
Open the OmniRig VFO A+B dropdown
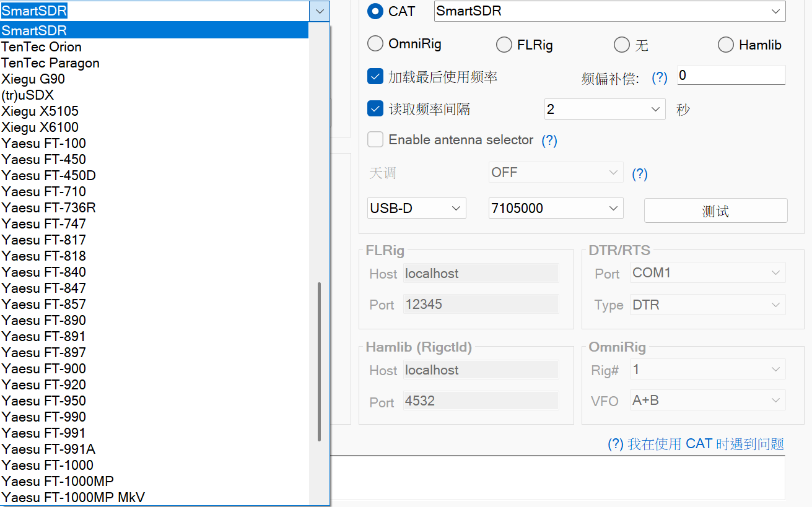[x=708, y=401]
